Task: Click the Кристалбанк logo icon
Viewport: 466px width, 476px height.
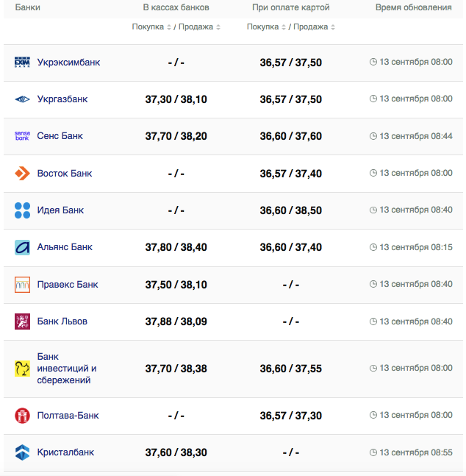Action: (x=22, y=452)
